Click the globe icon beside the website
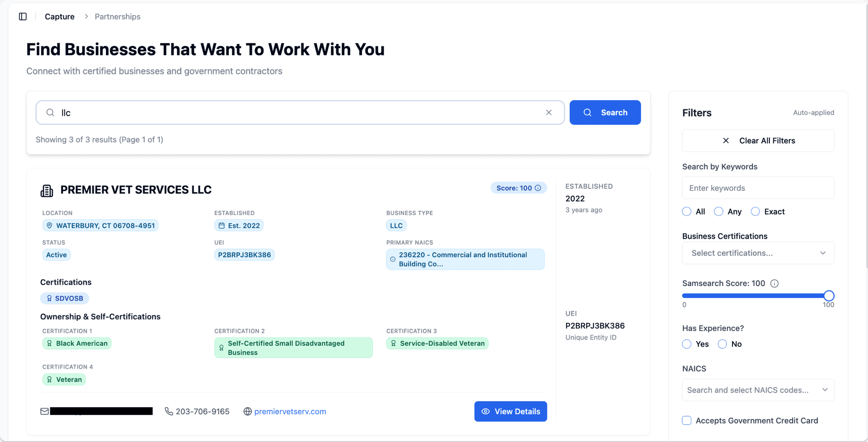 pos(247,411)
